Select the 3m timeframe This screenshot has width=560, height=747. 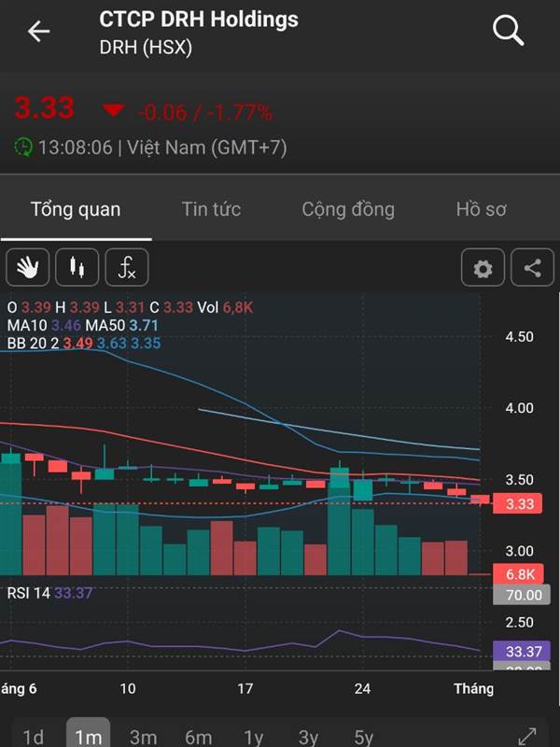point(144,737)
